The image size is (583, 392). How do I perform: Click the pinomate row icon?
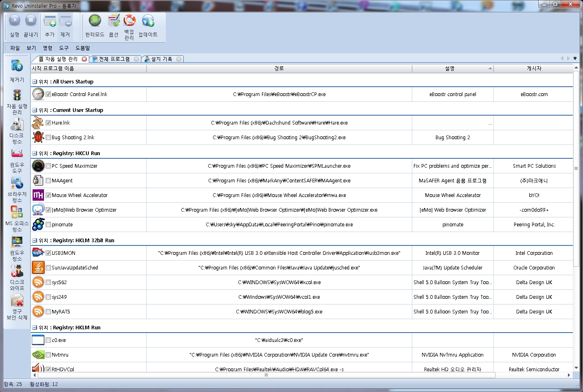coord(38,224)
